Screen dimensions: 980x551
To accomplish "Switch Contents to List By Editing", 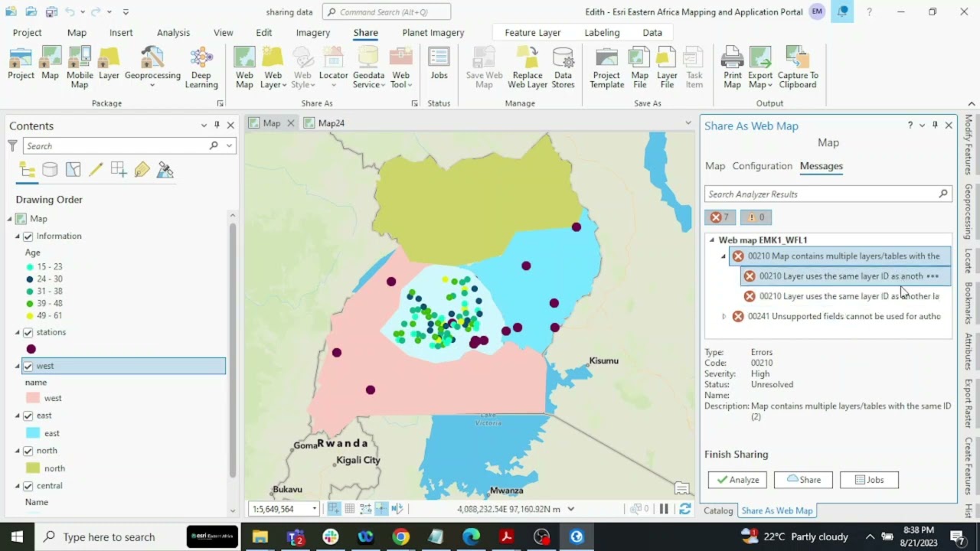I will (96, 170).
